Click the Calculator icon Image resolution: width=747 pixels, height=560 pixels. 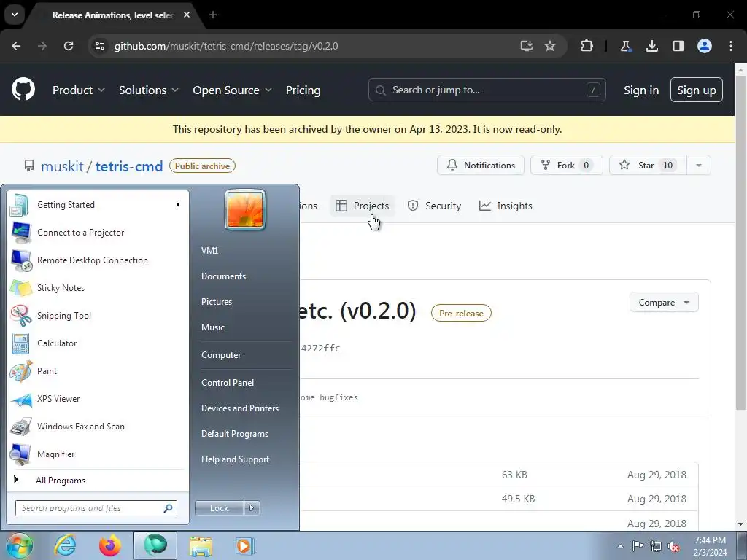20,343
